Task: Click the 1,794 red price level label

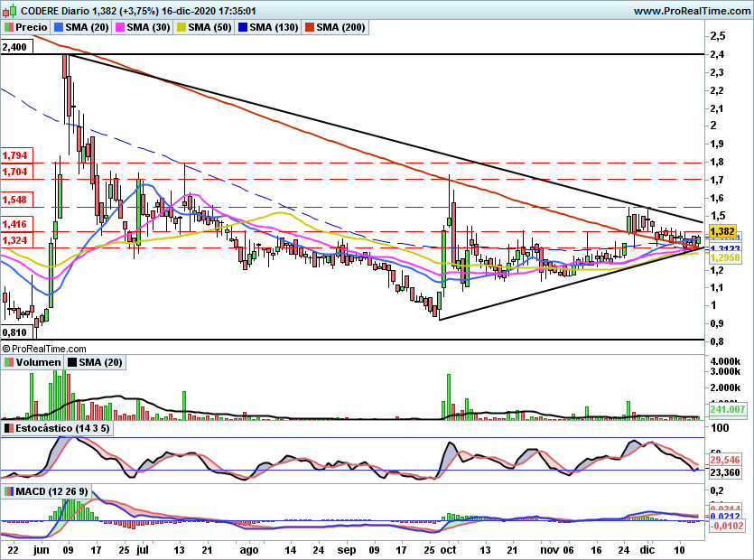Action: 15,155
